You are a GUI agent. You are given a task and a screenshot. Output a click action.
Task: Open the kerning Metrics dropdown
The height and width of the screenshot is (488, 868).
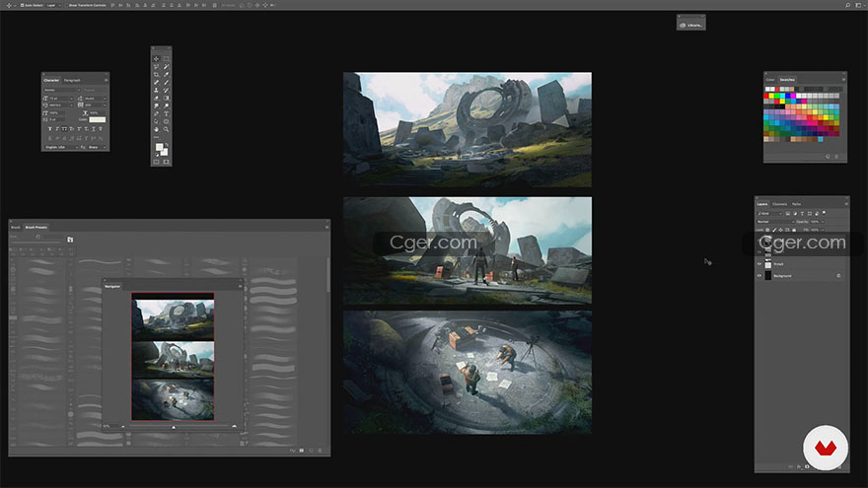coord(61,105)
